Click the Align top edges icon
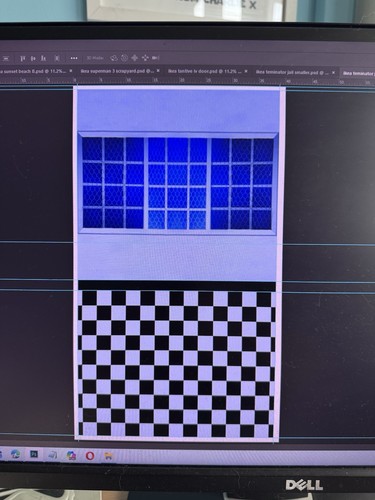 [x=23, y=59]
